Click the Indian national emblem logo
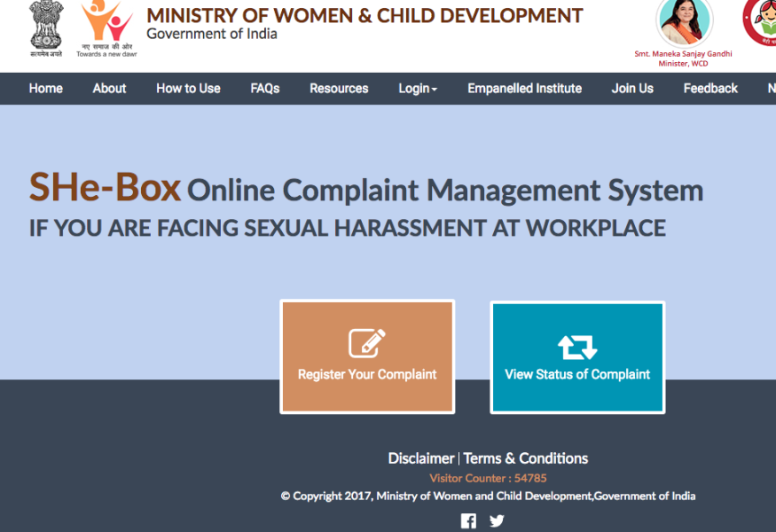This screenshot has width=776, height=532. (x=46, y=28)
